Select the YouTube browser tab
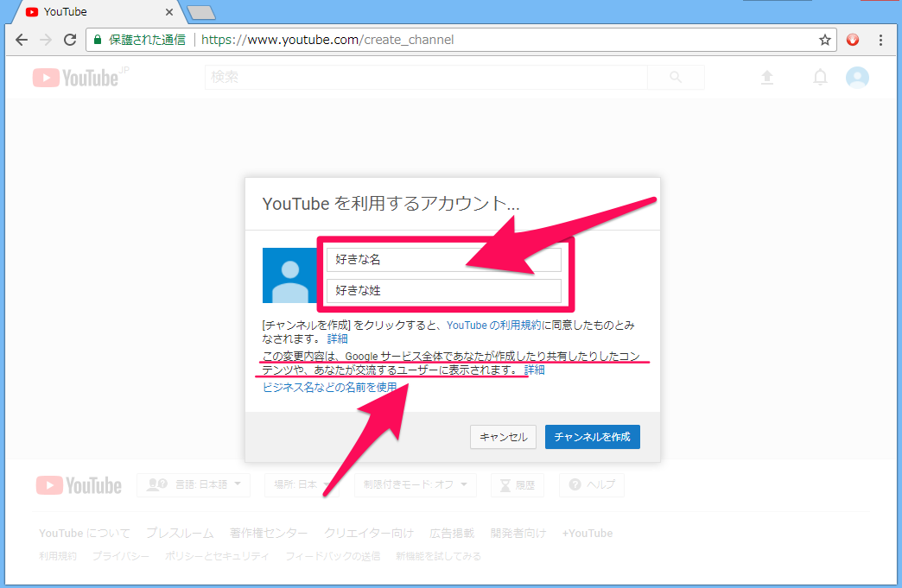 [98, 12]
